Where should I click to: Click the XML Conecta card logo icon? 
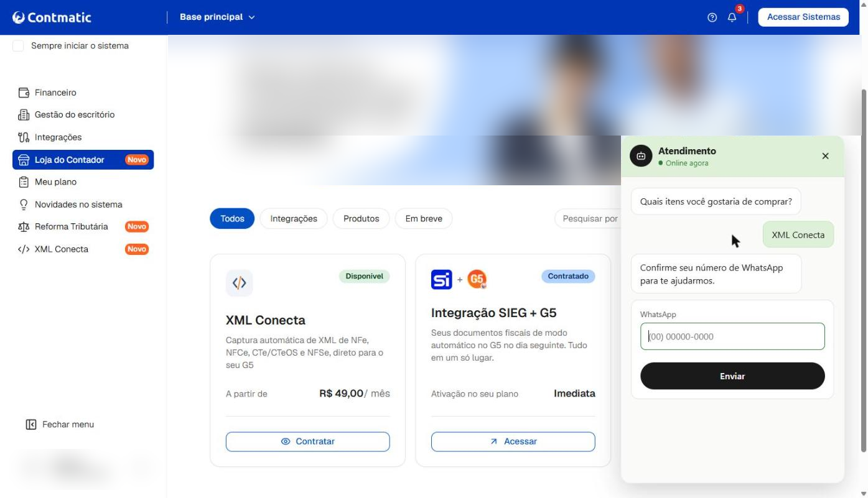(240, 283)
